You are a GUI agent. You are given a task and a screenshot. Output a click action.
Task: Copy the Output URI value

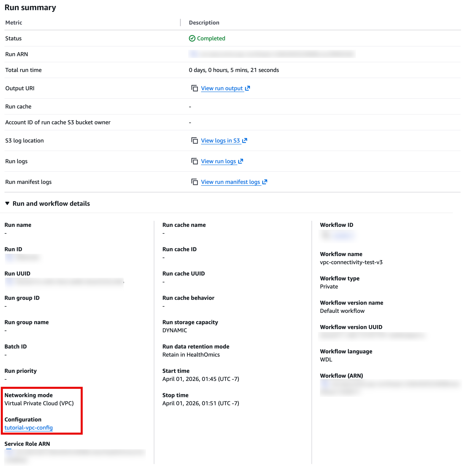195,88
